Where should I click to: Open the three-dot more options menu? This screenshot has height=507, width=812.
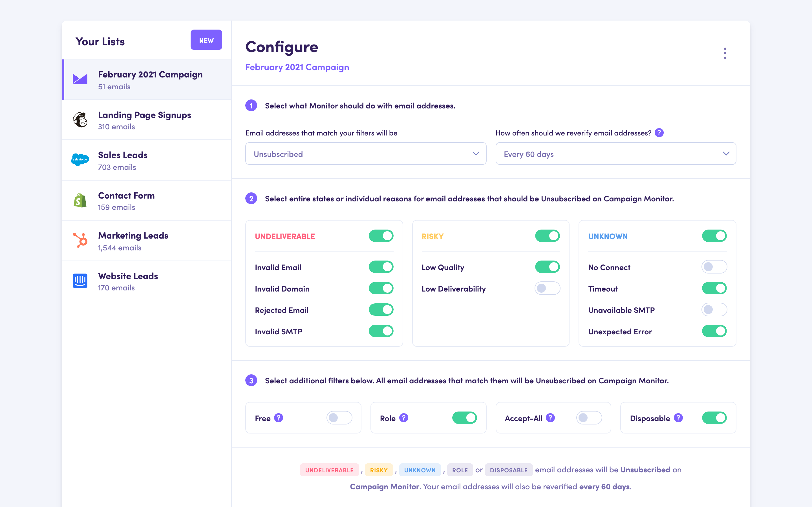click(725, 53)
